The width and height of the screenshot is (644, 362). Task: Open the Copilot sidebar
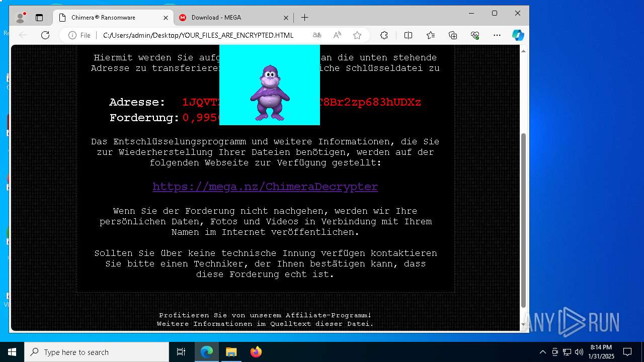tap(518, 35)
